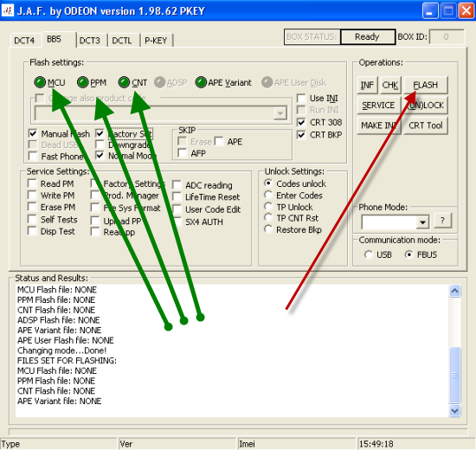Screen dimensions: 476x450
Task: Uncheck the Manual Flash checkbox
Action: pyautogui.click(x=33, y=133)
